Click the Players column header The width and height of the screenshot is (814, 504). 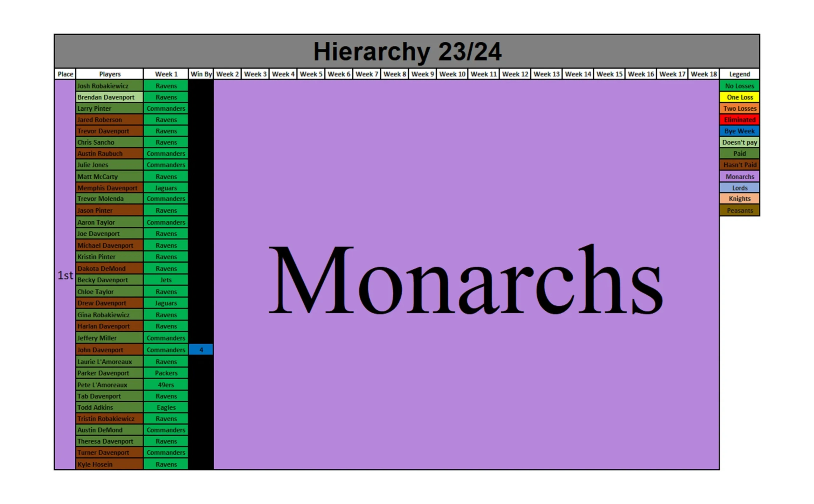point(110,74)
